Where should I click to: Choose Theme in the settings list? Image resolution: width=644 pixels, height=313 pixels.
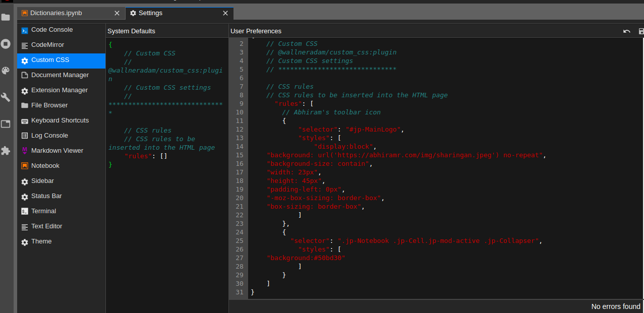pyautogui.click(x=41, y=241)
